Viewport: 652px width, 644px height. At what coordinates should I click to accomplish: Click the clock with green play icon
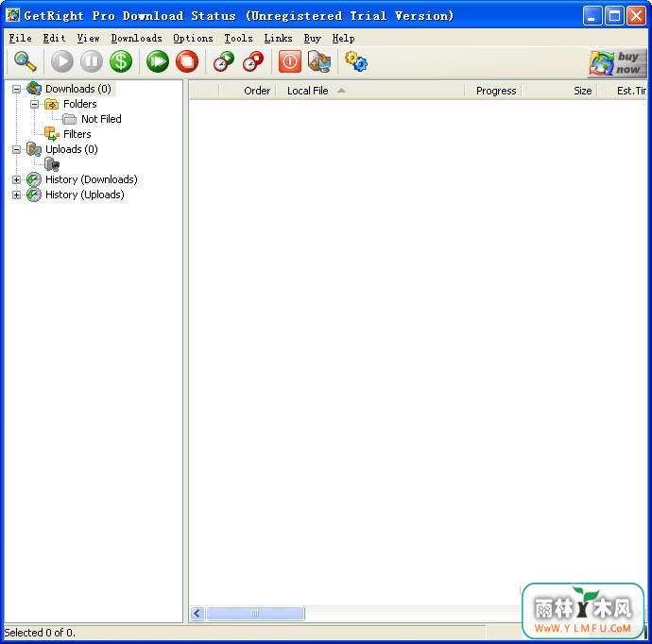[224, 61]
